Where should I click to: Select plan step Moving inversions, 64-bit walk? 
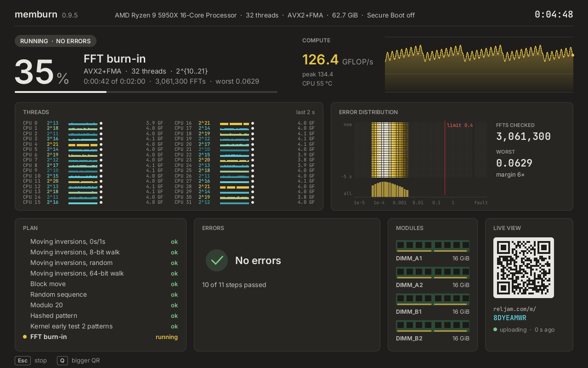point(101,273)
